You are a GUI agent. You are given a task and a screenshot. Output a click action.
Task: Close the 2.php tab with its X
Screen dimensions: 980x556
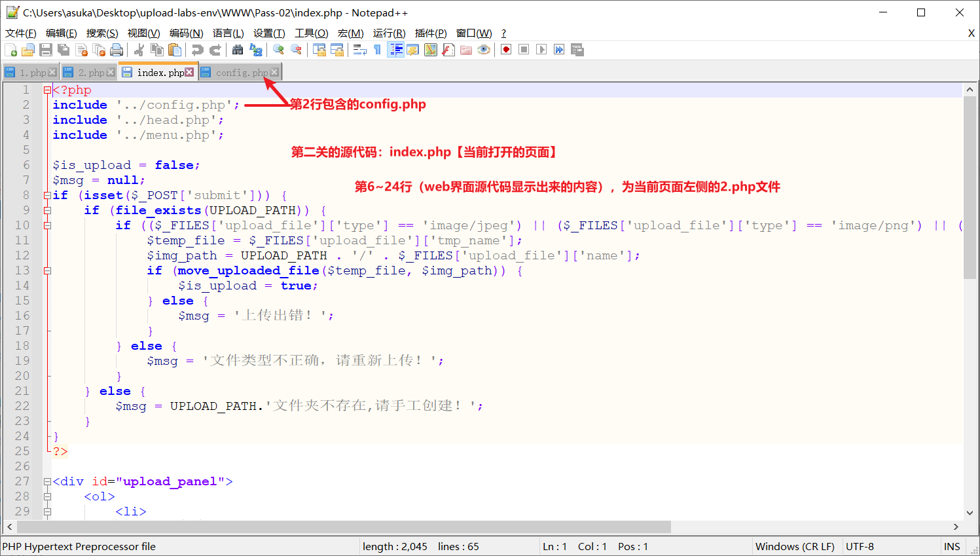click(111, 72)
